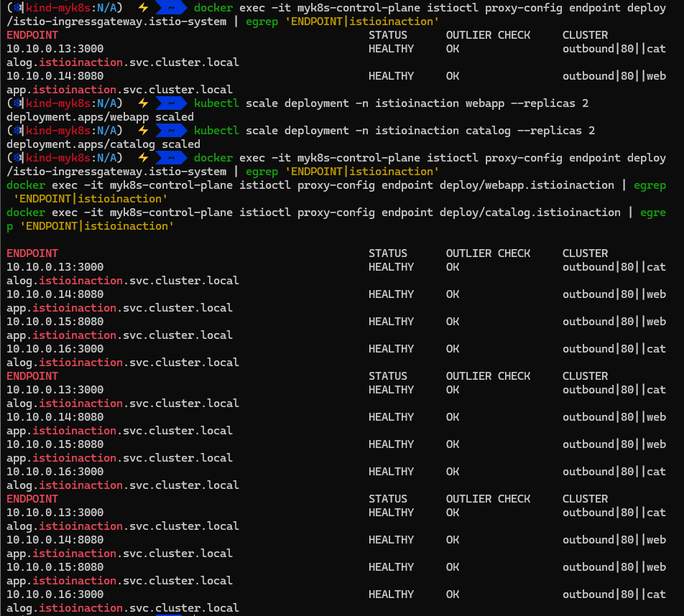This screenshot has height=616, width=684.
Task: Click the blue ~ directory segment on the first prompt line
Action: point(171,8)
